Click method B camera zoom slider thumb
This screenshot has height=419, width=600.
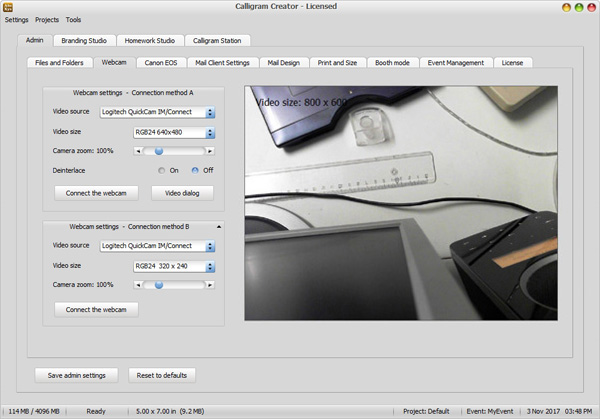point(159,285)
